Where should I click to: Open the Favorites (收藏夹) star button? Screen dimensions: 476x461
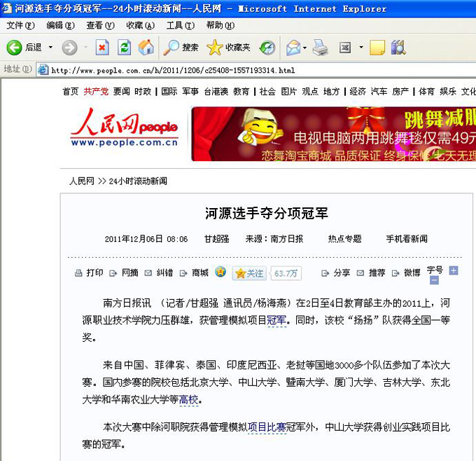[228, 48]
